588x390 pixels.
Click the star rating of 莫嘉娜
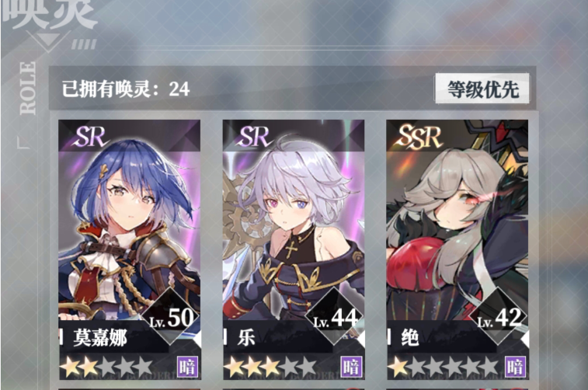(106, 367)
